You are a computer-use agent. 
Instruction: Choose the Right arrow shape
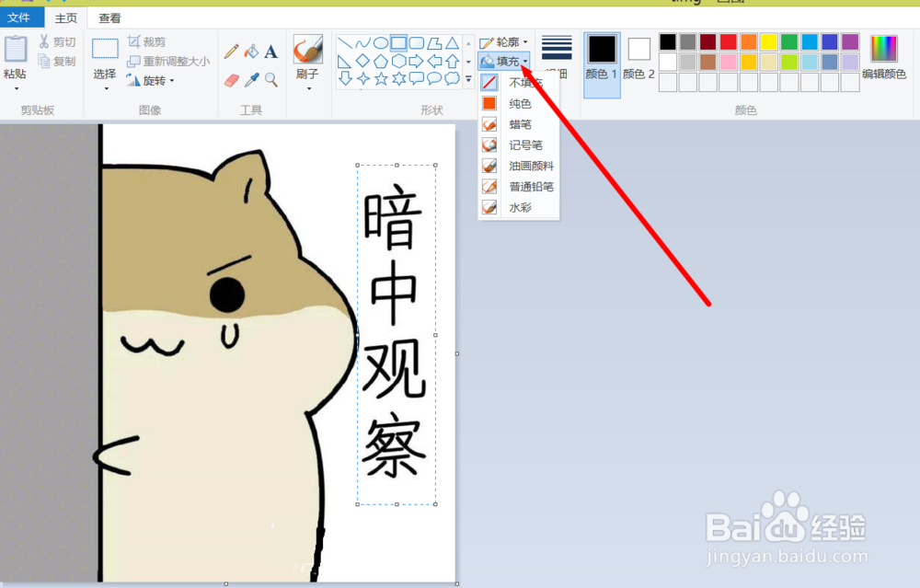[417, 61]
